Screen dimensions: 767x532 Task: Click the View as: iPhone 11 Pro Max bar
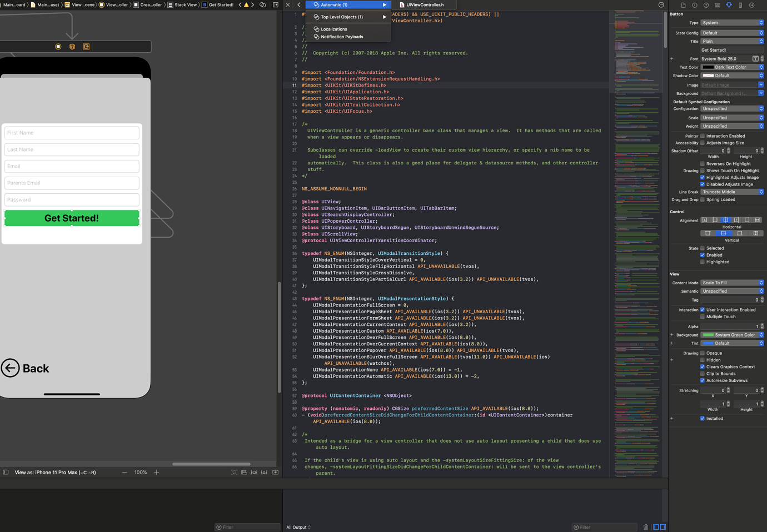[x=53, y=472]
